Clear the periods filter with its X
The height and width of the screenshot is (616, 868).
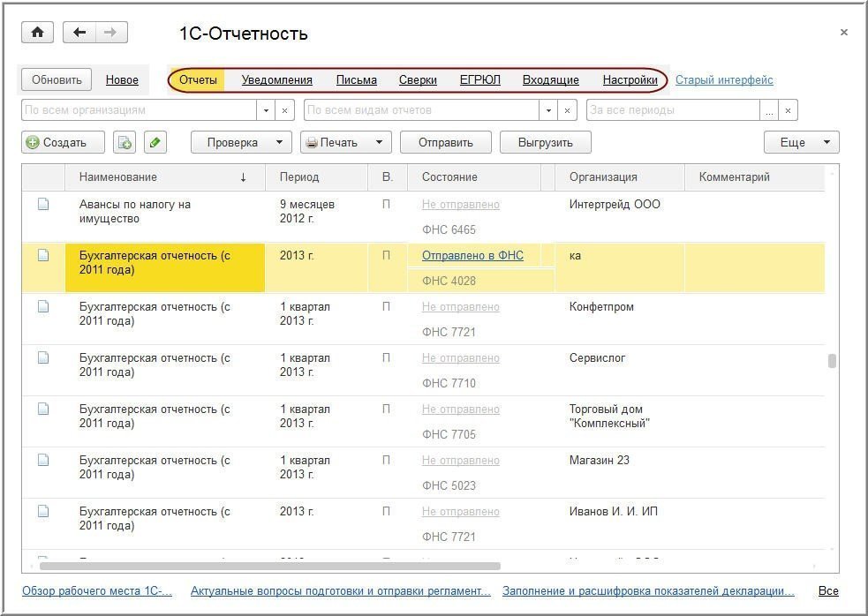click(789, 110)
